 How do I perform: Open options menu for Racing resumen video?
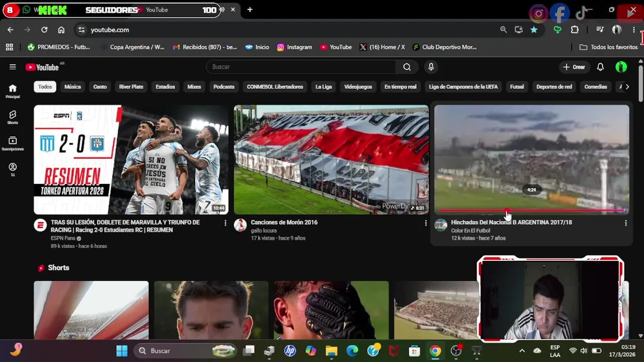[225, 223]
